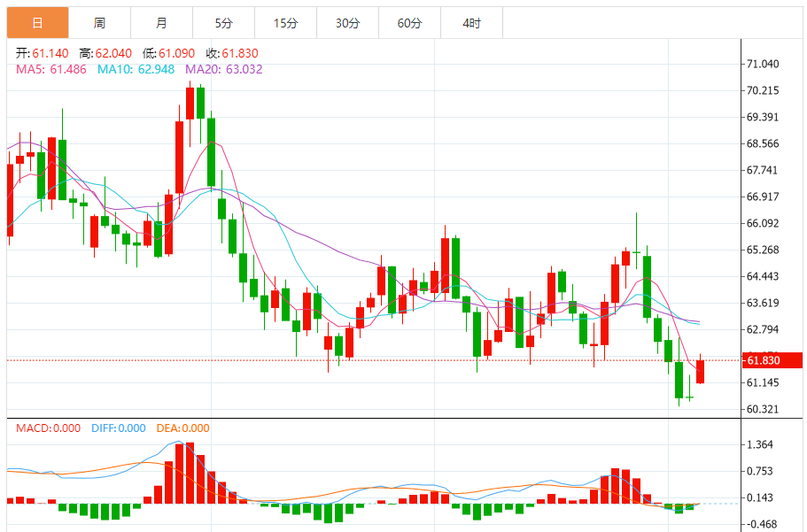Click the MA10: 62.948 indicator label
This screenshot has width=807, height=532.
pos(136,69)
